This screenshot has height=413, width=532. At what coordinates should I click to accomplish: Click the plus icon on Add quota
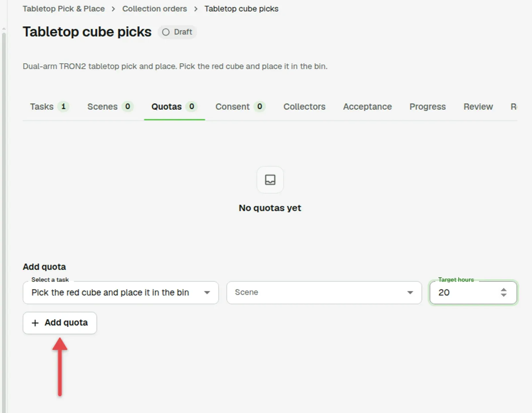click(x=35, y=323)
